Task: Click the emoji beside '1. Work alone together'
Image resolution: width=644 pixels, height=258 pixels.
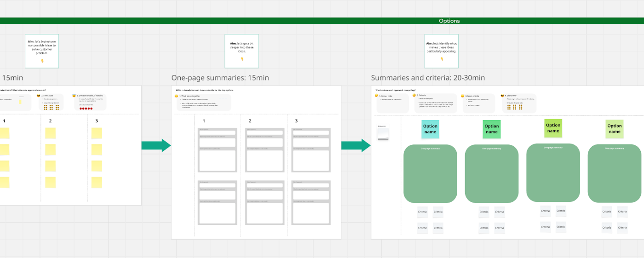Action: coord(177,96)
